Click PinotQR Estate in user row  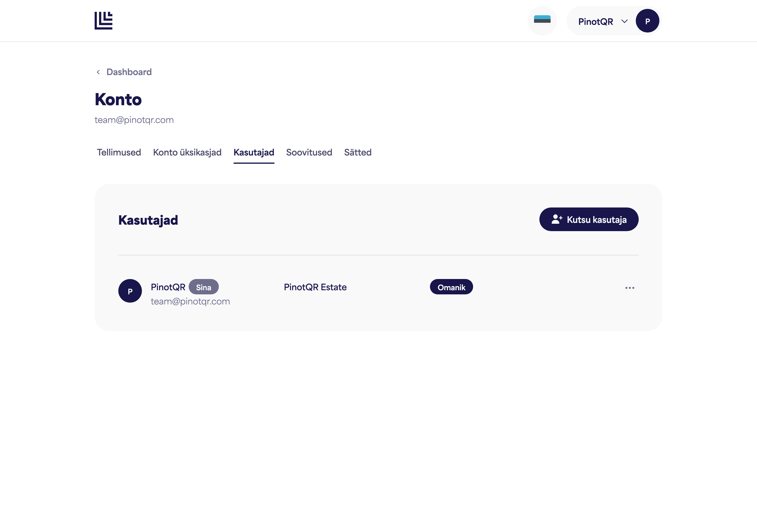[315, 287]
